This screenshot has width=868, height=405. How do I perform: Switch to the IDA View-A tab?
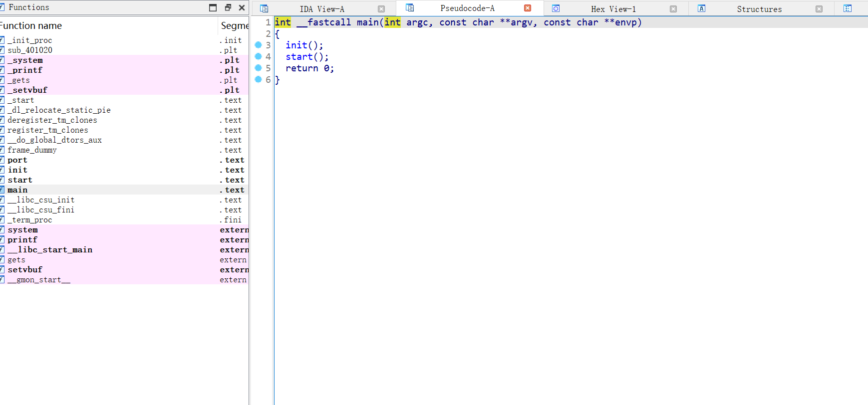coord(322,9)
